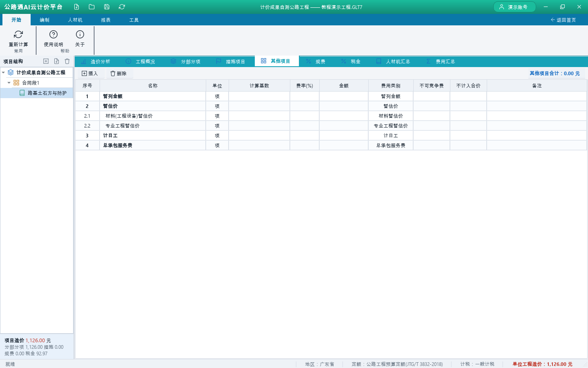The image size is (588, 368).
Task: Click the trash icon in 项目结构 header
Action: 67,61
